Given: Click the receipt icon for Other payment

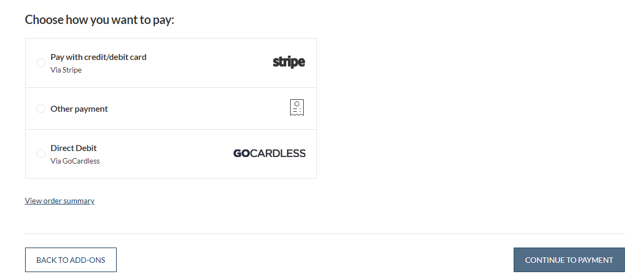Looking at the screenshot, I should point(297,107).
